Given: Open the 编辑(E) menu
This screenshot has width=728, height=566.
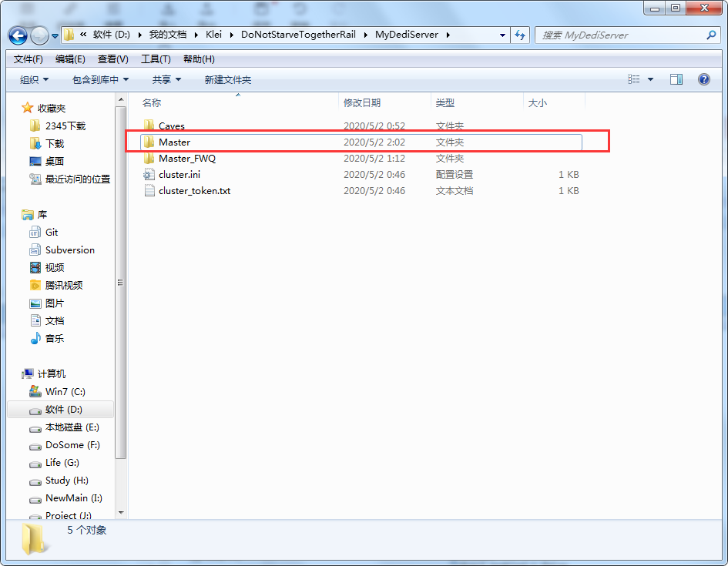Looking at the screenshot, I should tap(70, 59).
